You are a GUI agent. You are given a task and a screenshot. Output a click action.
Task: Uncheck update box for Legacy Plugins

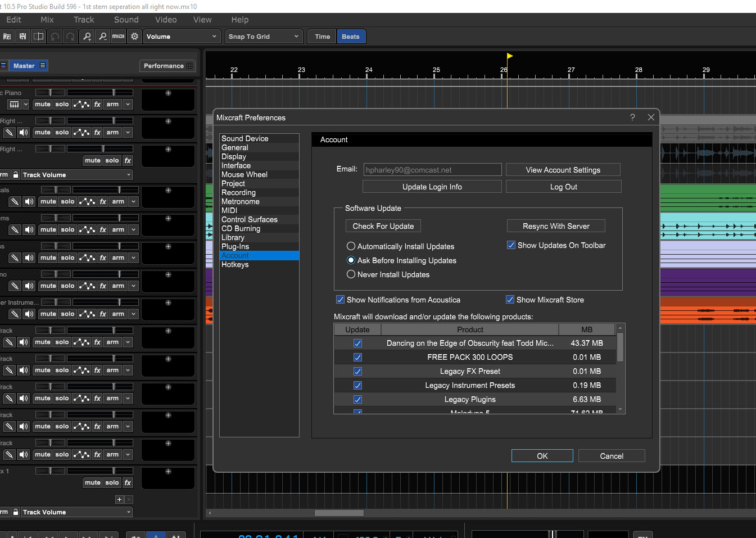tap(357, 400)
